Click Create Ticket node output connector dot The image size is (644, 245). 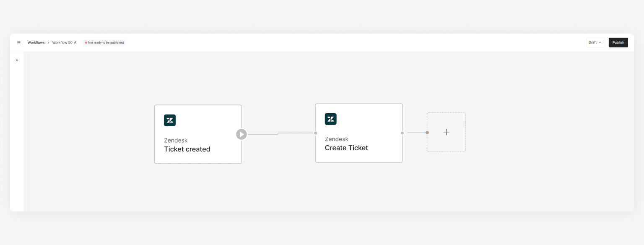tap(402, 133)
